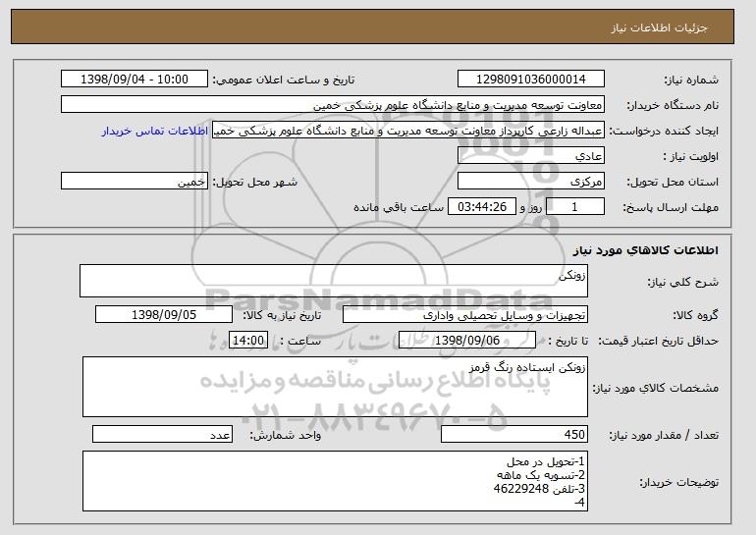Select the request number field 1298091036000014
756x535 pixels.
coord(531,80)
